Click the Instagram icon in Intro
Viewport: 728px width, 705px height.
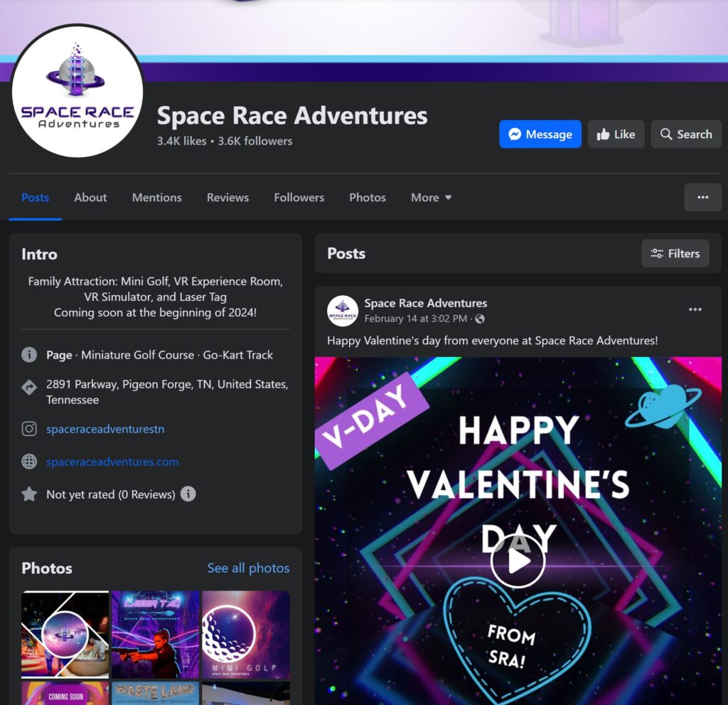pos(29,428)
